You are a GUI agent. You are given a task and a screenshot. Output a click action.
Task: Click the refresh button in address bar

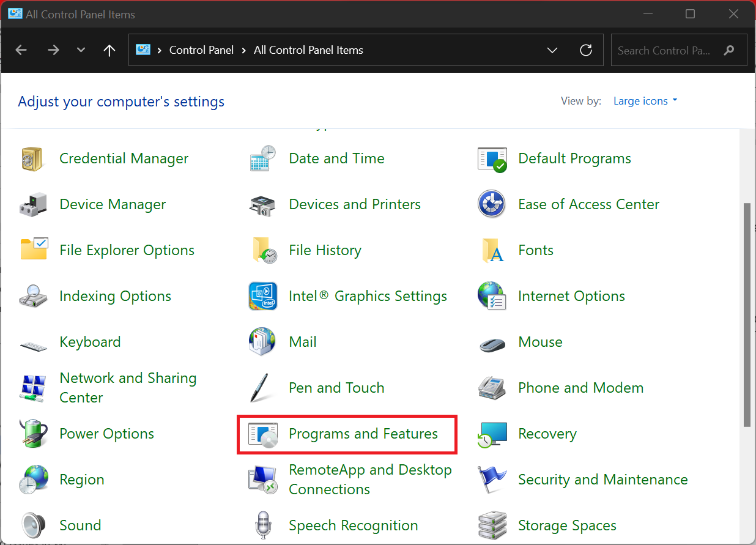click(x=586, y=50)
